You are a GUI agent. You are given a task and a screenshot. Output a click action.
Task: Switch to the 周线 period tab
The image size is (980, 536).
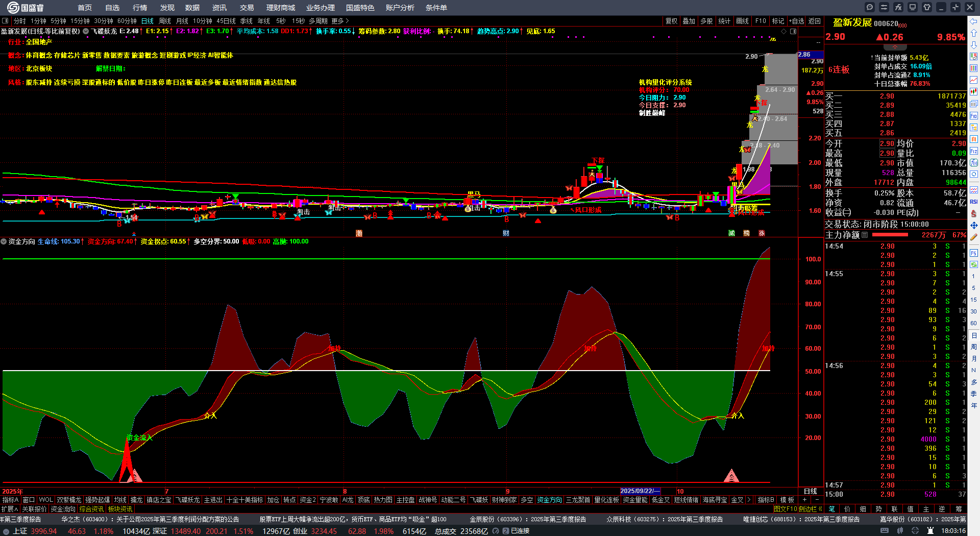pos(165,21)
